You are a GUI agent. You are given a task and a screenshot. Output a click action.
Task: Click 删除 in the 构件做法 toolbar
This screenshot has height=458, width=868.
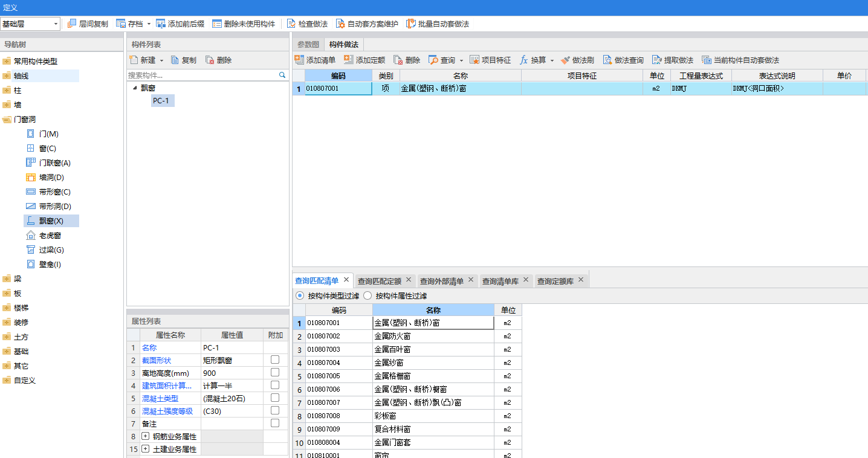pyautogui.click(x=407, y=60)
